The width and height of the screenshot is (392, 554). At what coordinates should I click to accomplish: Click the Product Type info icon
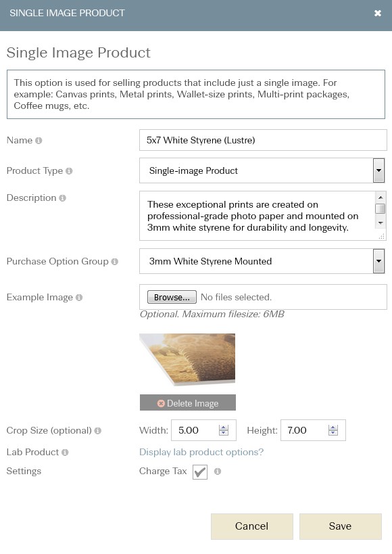point(69,171)
